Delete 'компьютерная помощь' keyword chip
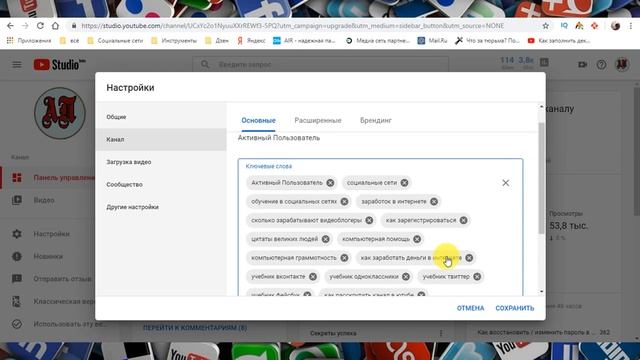 tap(417, 239)
